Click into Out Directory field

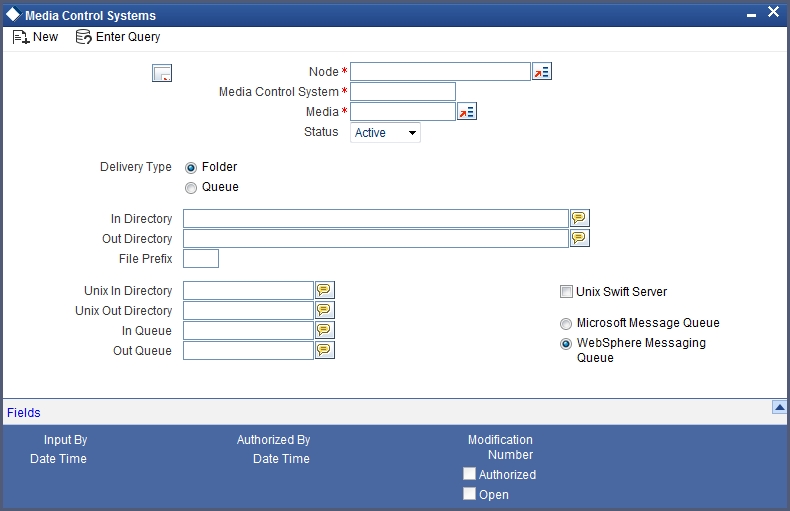pos(376,238)
